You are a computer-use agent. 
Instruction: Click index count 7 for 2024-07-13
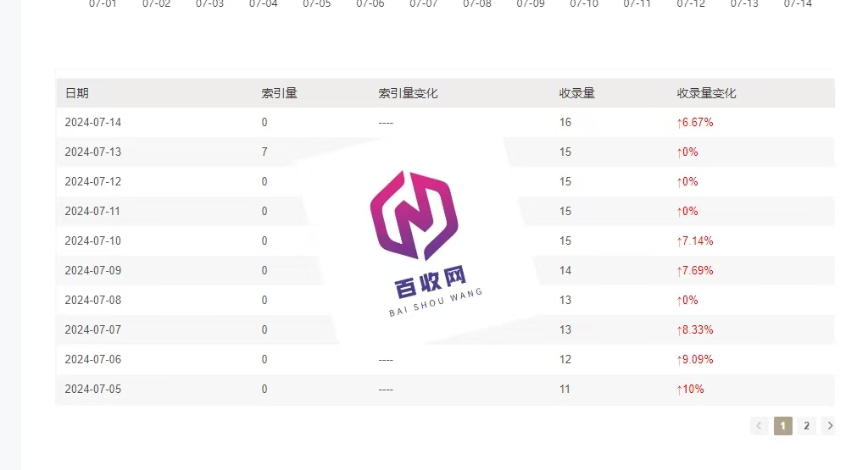(264, 152)
